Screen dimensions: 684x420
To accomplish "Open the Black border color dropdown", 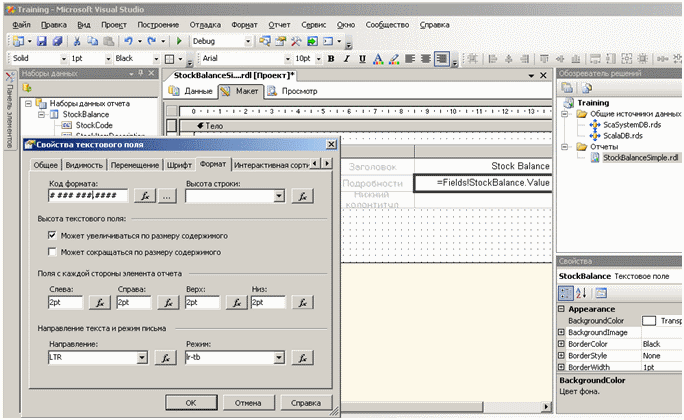I will (x=156, y=59).
